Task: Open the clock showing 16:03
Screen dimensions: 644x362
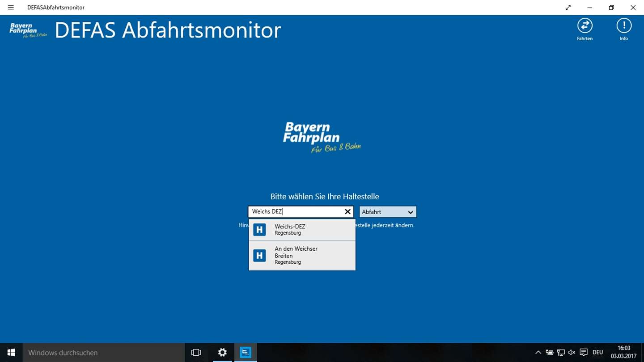Action: [623, 352]
